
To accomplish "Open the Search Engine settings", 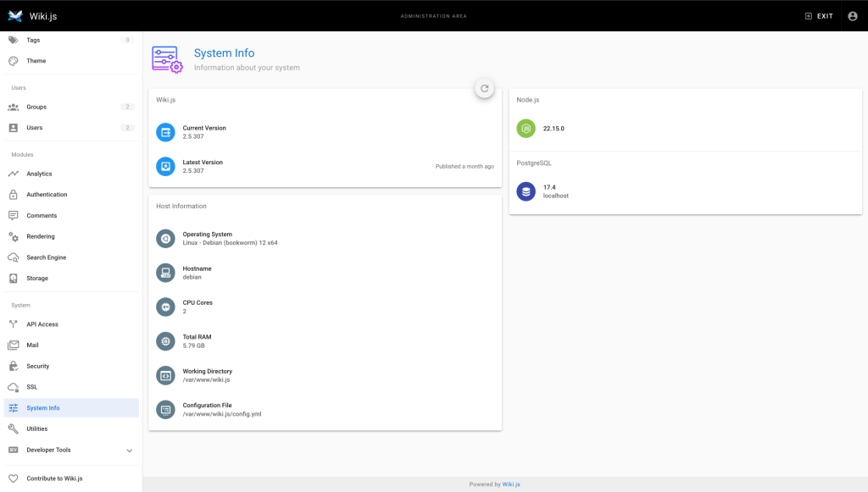I will pyautogui.click(x=46, y=257).
